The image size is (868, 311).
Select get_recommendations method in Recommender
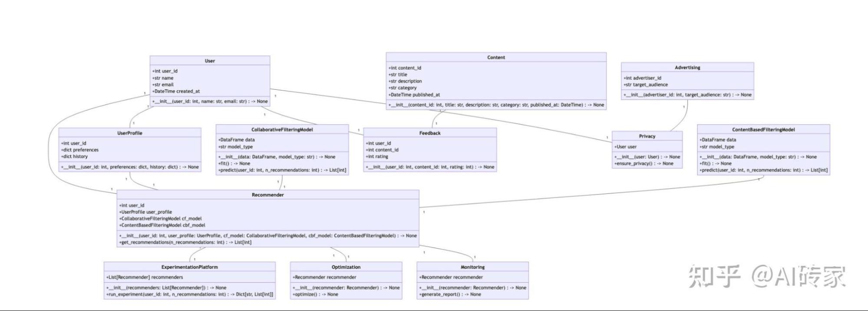pos(185,242)
